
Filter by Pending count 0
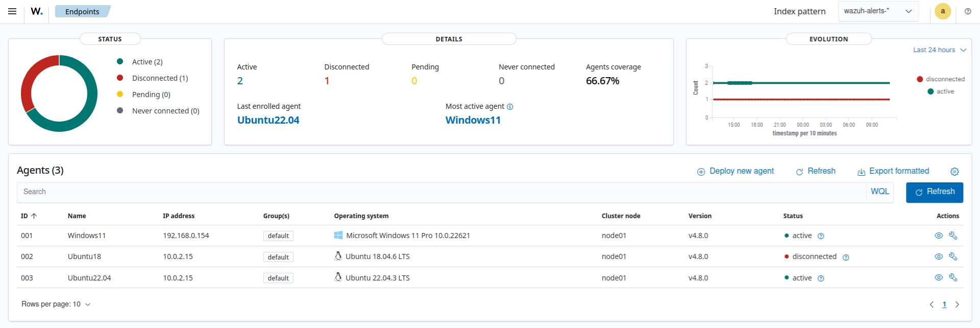pyautogui.click(x=414, y=81)
